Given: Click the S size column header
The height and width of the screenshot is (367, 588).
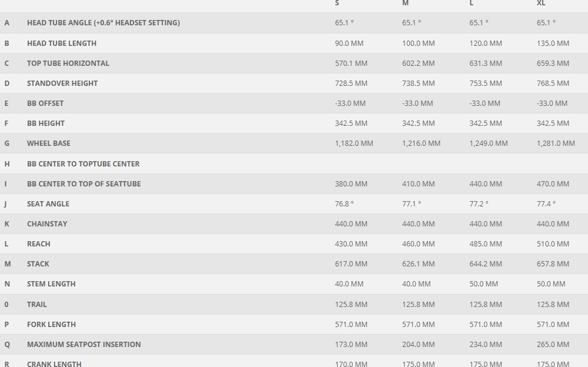Looking at the screenshot, I should click(x=337, y=4).
